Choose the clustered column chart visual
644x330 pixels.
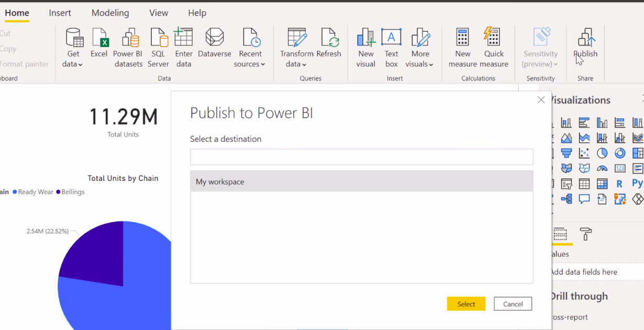point(602,123)
